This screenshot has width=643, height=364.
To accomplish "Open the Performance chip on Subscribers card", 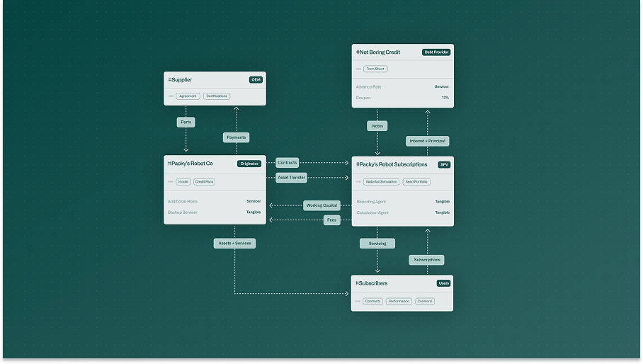I will pyautogui.click(x=399, y=301).
